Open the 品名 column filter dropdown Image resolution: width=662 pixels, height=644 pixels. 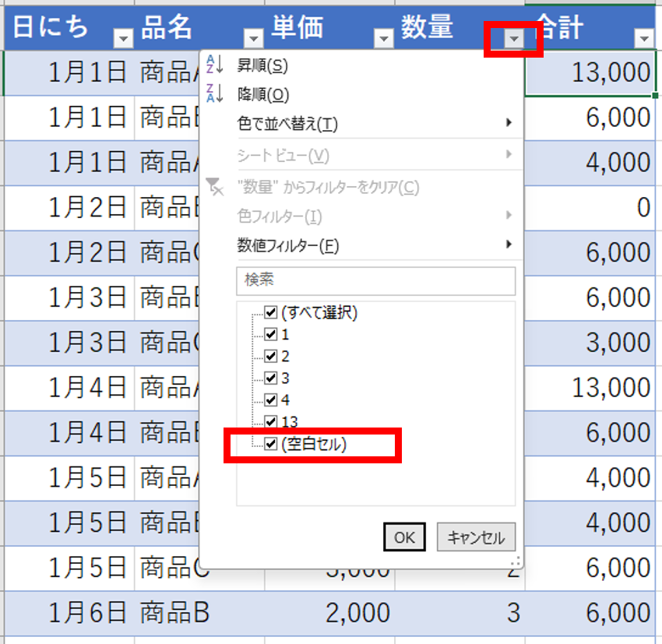pyautogui.click(x=254, y=38)
